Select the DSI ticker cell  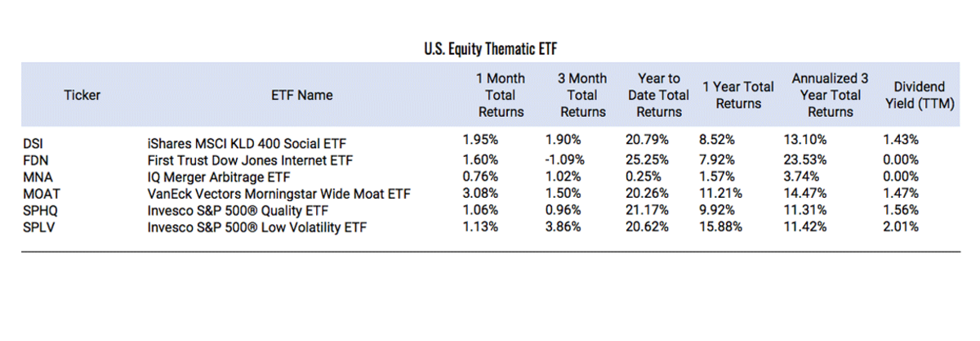[x=33, y=145]
